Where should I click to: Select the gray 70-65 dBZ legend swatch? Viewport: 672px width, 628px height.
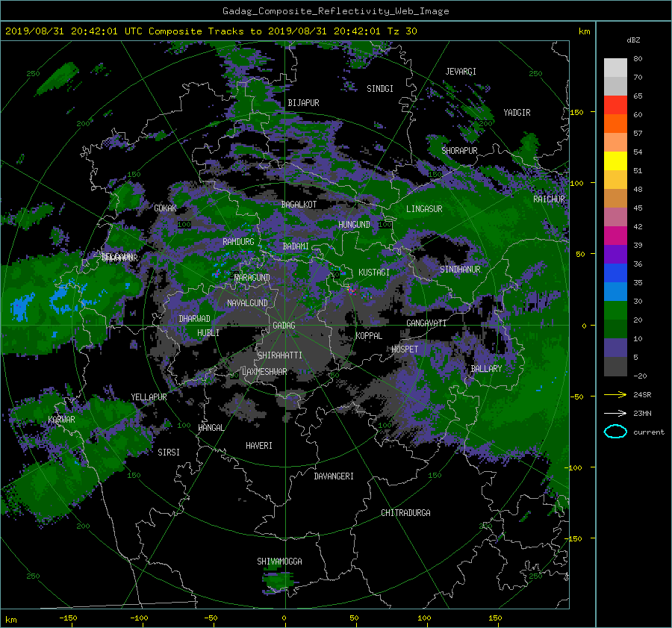tap(615, 86)
